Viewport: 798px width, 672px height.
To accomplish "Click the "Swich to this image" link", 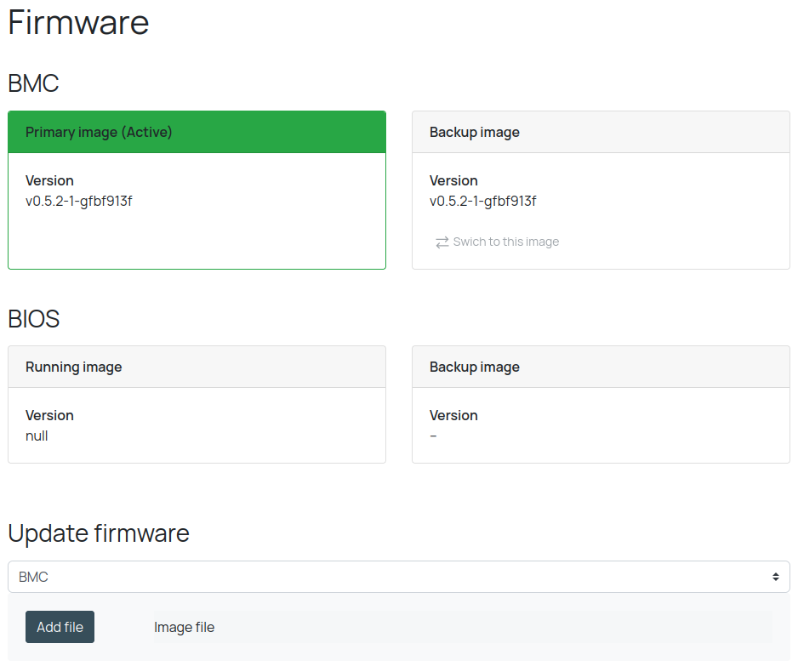I will tap(505, 242).
